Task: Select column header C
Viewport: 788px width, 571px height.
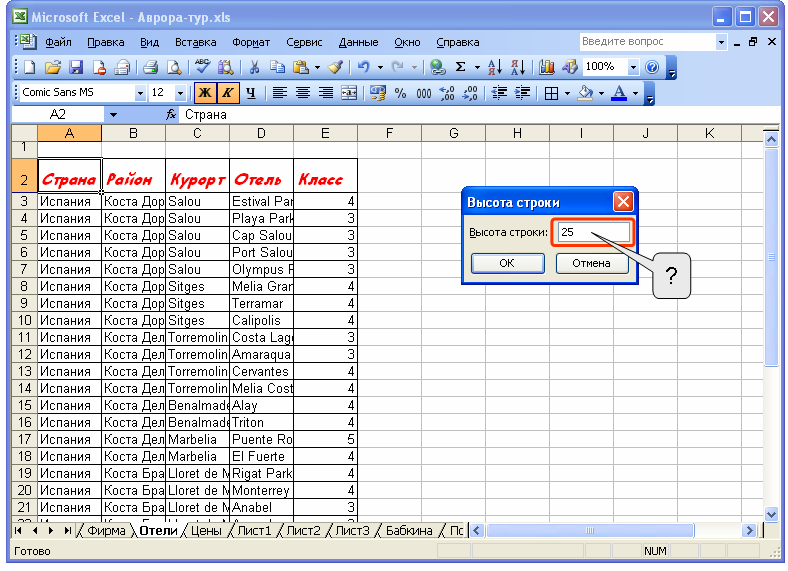Action: [x=197, y=133]
